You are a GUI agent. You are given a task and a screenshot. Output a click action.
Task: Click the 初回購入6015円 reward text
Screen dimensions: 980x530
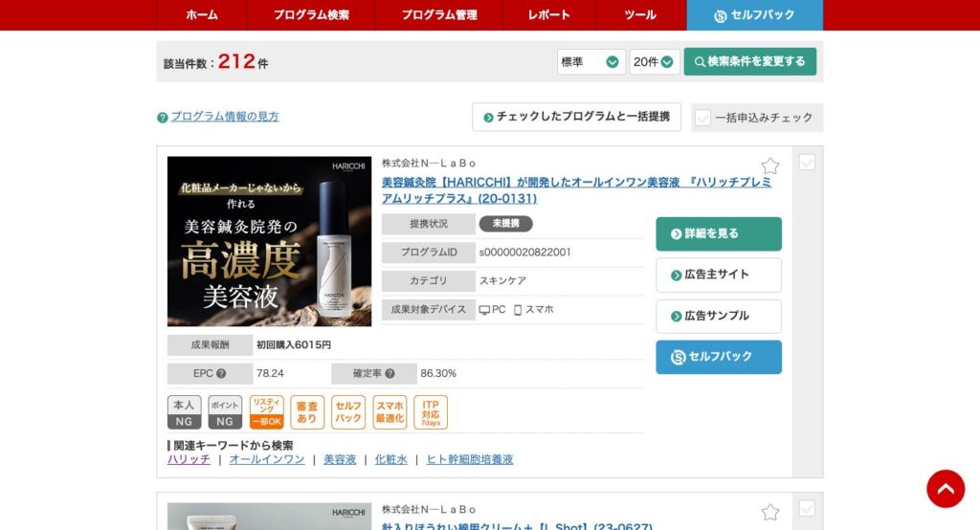click(x=294, y=345)
